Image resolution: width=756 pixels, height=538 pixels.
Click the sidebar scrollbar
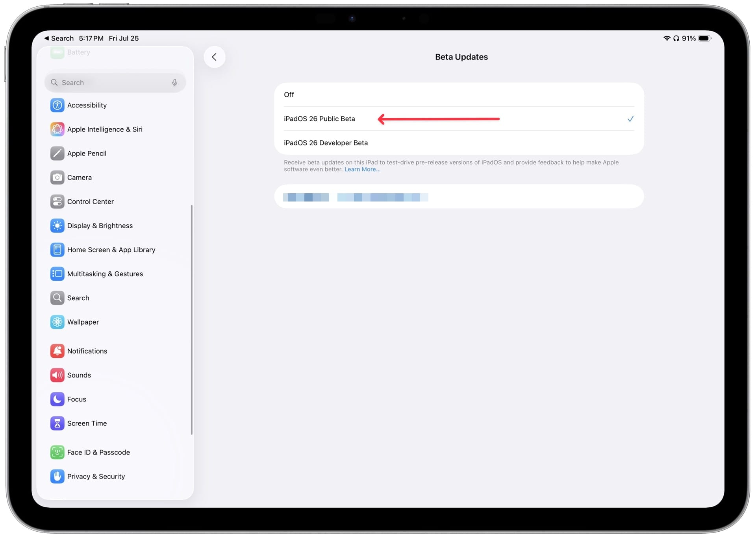192,320
